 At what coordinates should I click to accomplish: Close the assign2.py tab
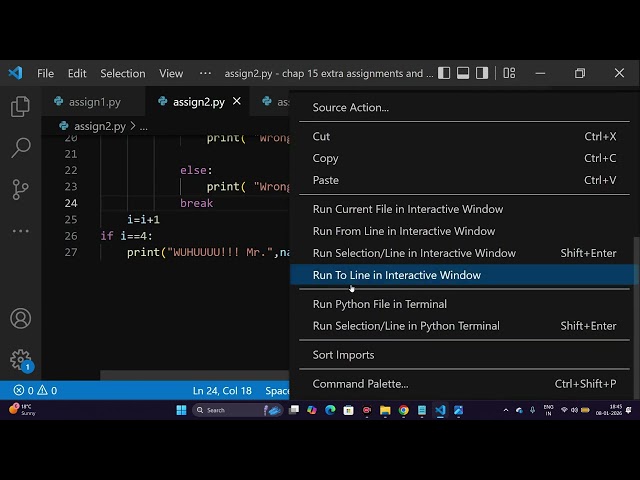[237, 101]
